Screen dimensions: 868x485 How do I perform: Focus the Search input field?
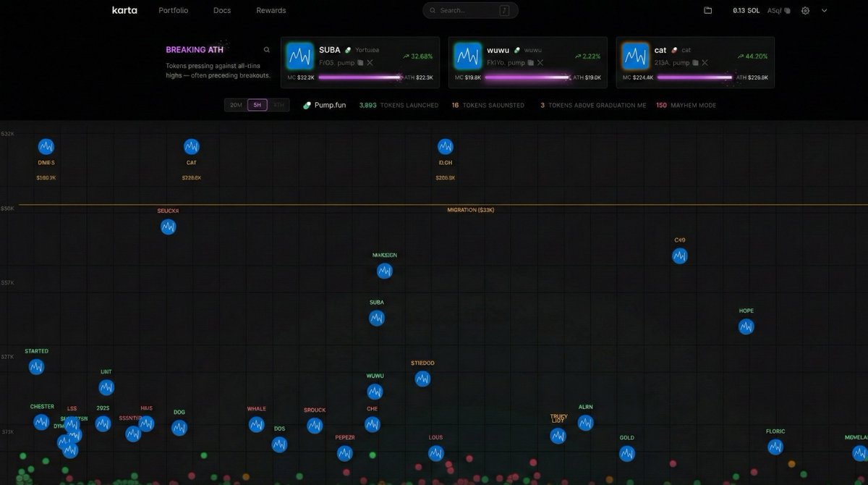click(470, 10)
